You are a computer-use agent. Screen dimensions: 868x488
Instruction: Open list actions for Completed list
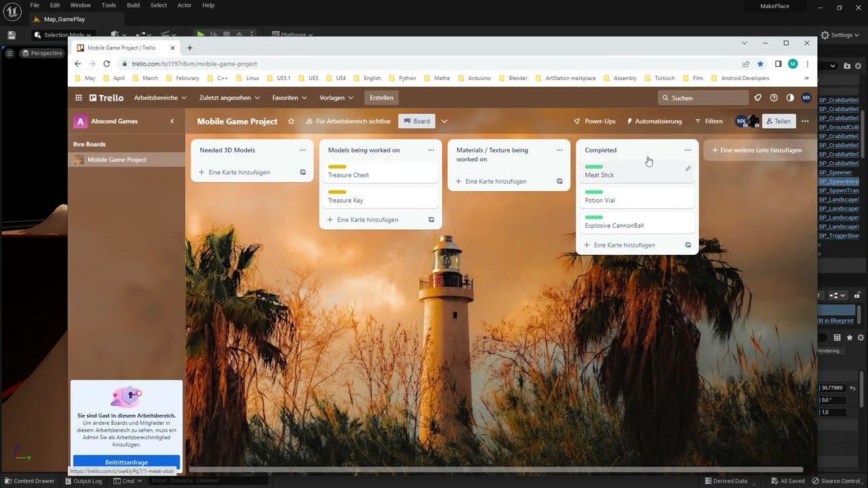(x=688, y=150)
